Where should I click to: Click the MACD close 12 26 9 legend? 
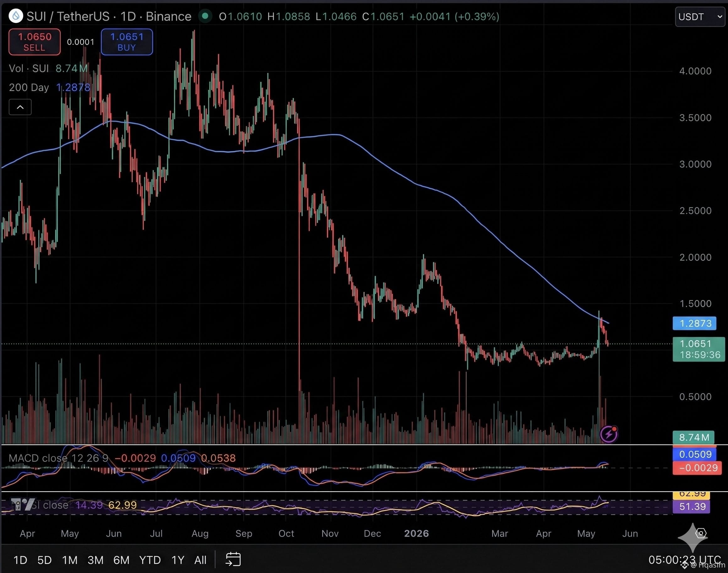pos(58,458)
